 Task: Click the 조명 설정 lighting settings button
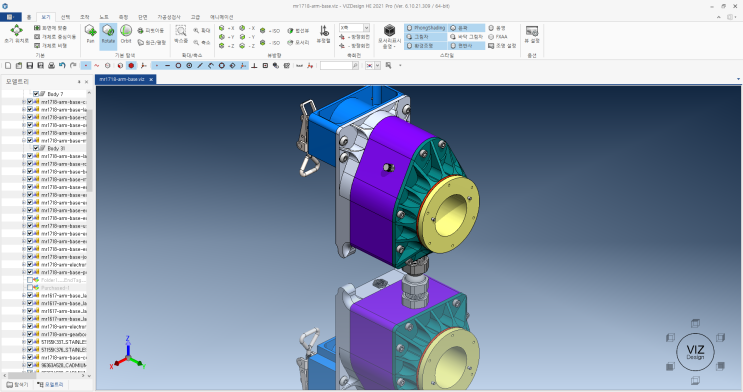502,46
